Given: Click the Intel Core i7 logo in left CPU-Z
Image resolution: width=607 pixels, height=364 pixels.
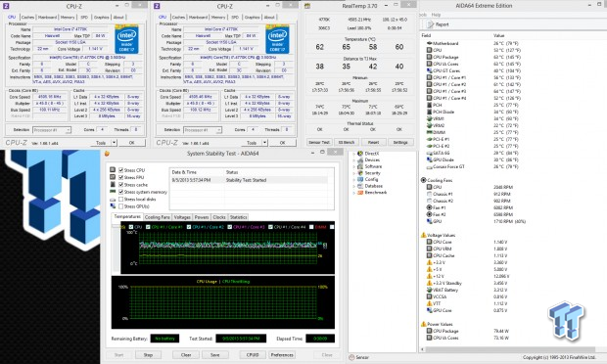Looking at the screenshot, I should (x=126, y=39).
